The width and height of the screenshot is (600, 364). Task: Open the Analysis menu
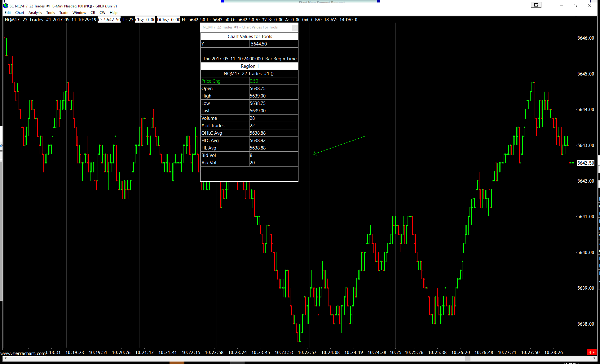click(x=35, y=13)
